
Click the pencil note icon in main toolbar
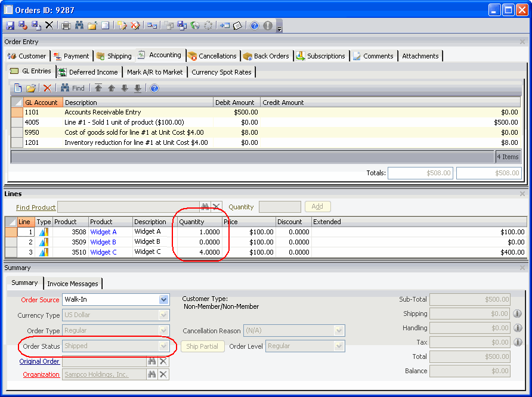coord(122,26)
